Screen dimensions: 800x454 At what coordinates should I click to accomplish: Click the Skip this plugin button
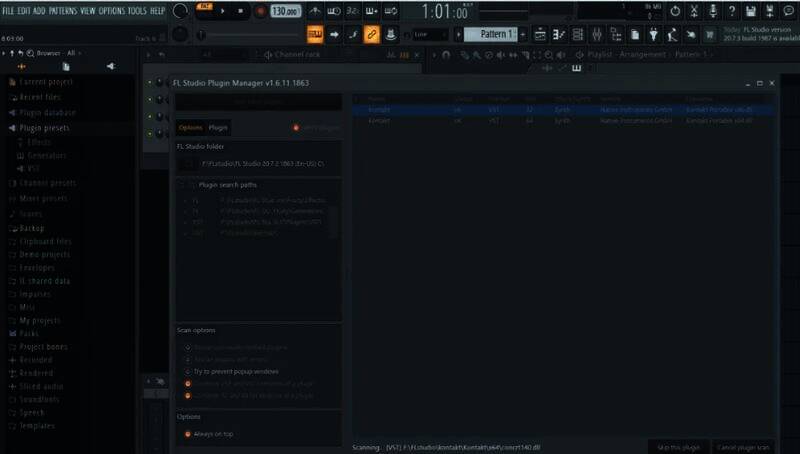pyautogui.click(x=679, y=447)
